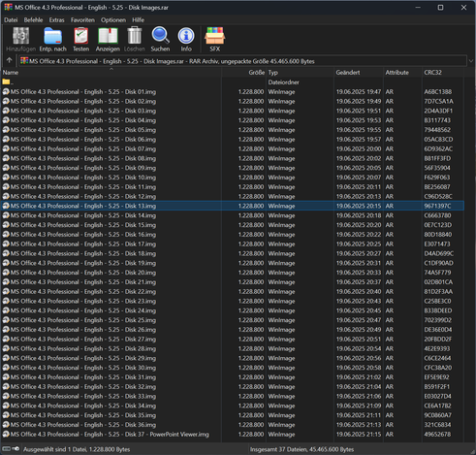Click date 19.06.2025 21:02

359,377
